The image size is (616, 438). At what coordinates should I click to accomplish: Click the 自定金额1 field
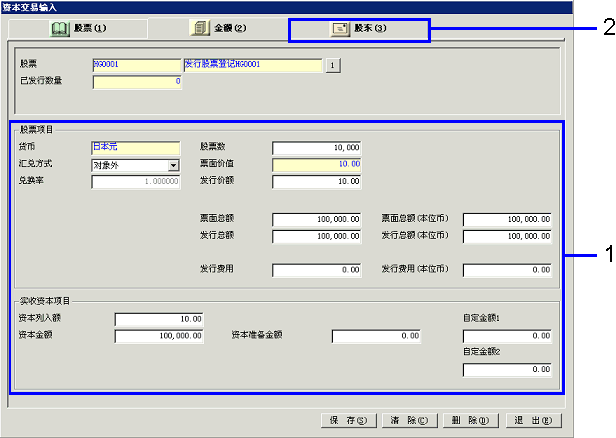tap(507, 336)
